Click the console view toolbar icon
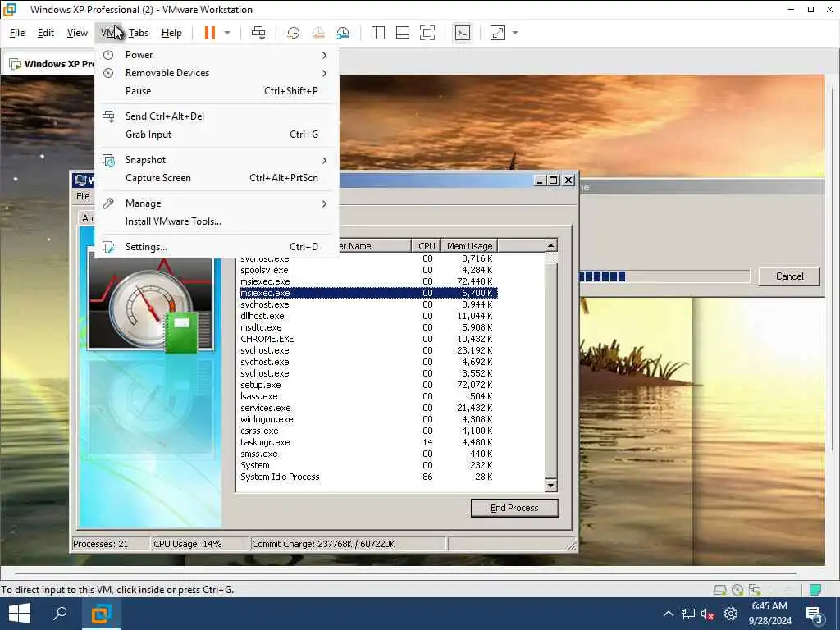This screenshot has height=630, width=840. [463, 33]
